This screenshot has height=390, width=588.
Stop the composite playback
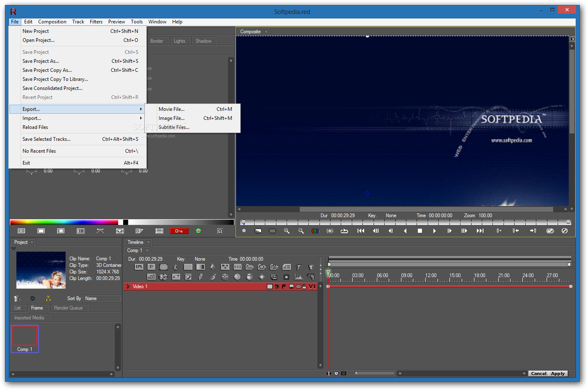pos(420,231)
